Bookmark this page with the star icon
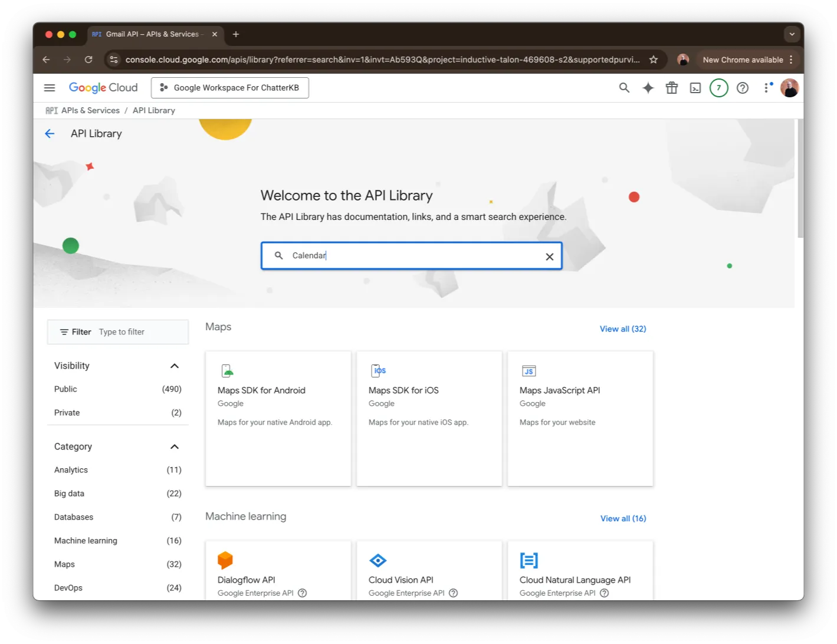 pyautogui.click(x=654, y=60)
